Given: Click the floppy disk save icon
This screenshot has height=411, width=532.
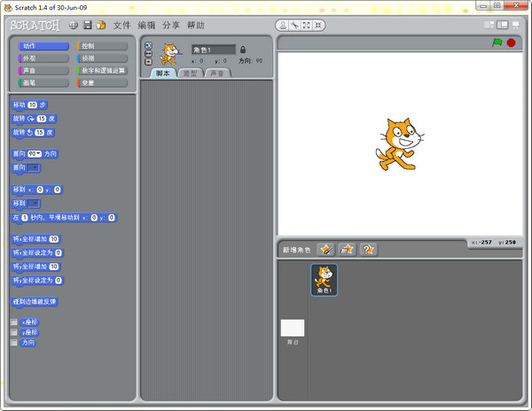Looking at the screenshot, I should pyautogui.click(x=87, y=25).
